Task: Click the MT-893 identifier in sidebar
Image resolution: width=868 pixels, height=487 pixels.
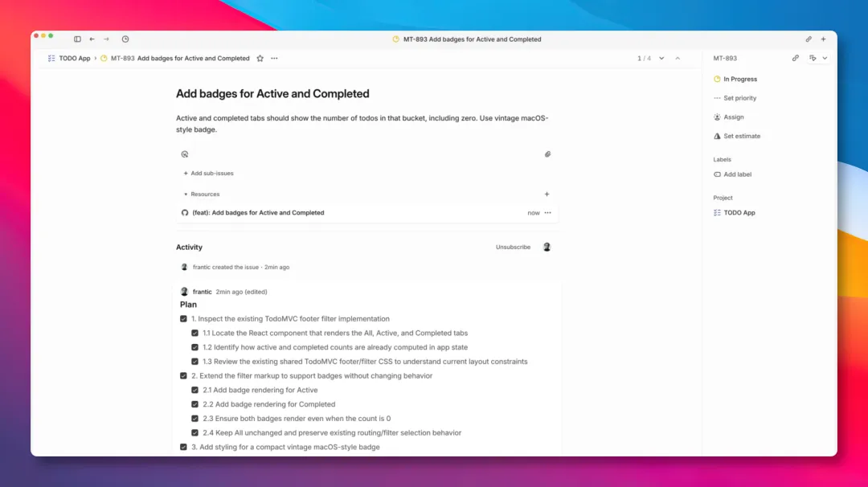Action: (x=725, y=58)
